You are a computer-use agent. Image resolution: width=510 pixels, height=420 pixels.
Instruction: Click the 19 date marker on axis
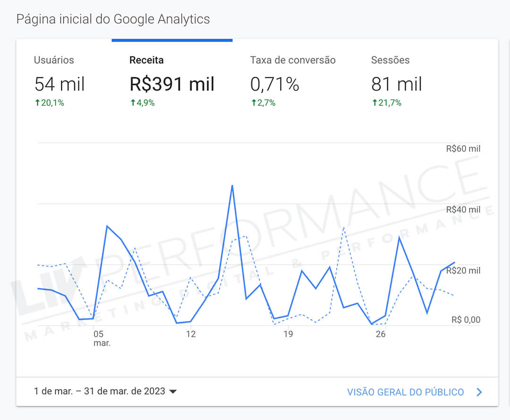coord(288,334)
